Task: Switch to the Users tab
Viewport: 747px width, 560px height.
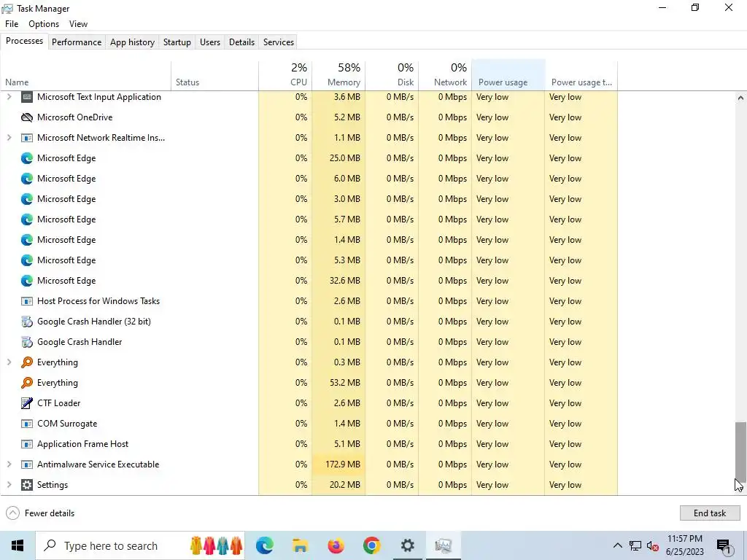Action: (210, 42)
